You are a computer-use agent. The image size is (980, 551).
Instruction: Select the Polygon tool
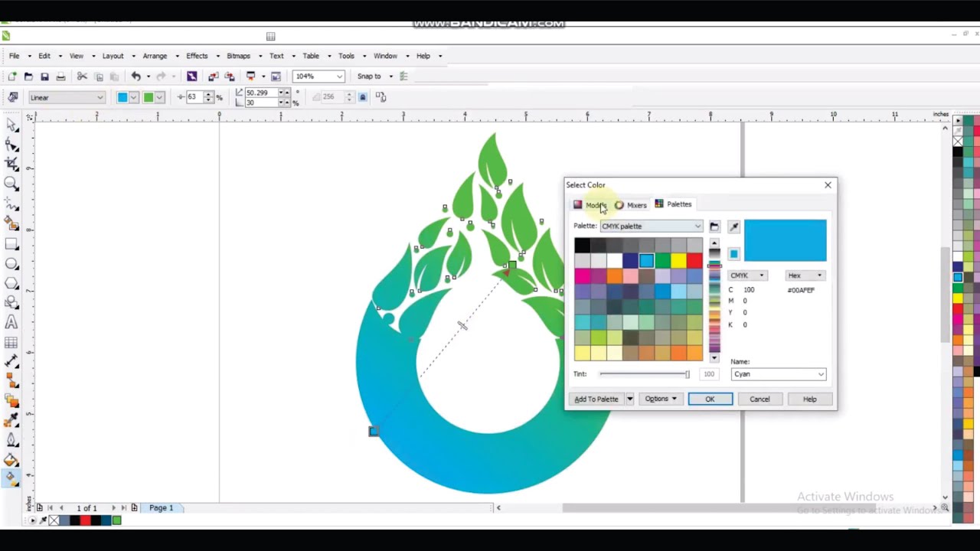click(x=11, y=283)
